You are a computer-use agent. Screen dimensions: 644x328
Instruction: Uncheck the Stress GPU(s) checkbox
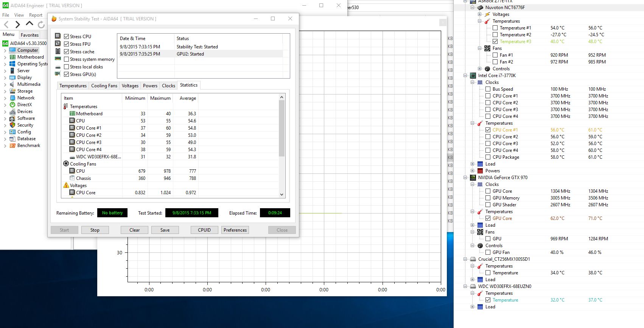click(x=66, y=74)
